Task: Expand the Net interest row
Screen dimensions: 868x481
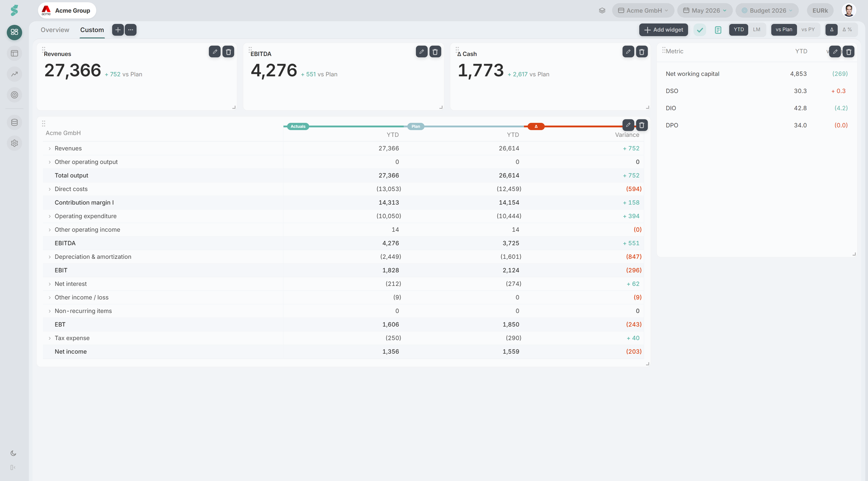Action: [50, 284]
